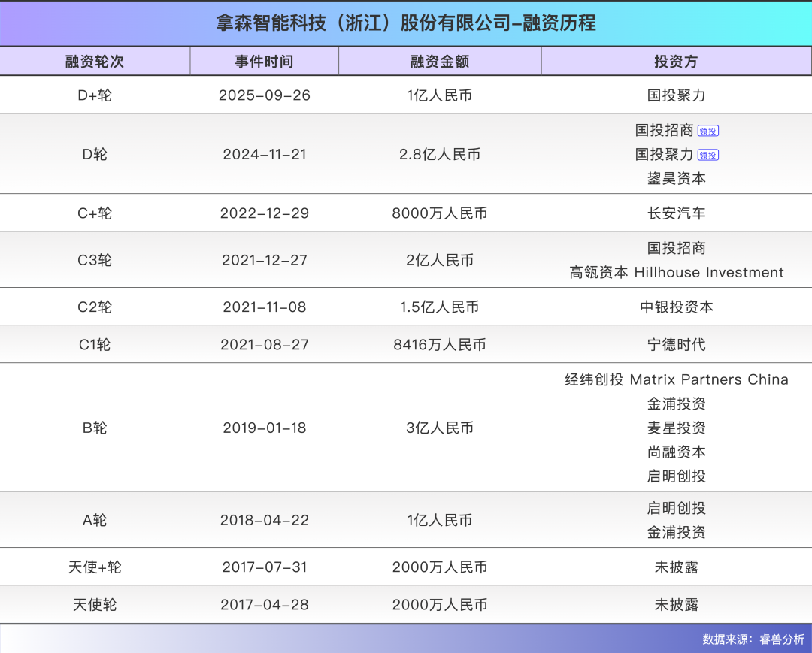Click the date 2024-11-21
The image size is (812, 653).
click(x=264, y=154)
